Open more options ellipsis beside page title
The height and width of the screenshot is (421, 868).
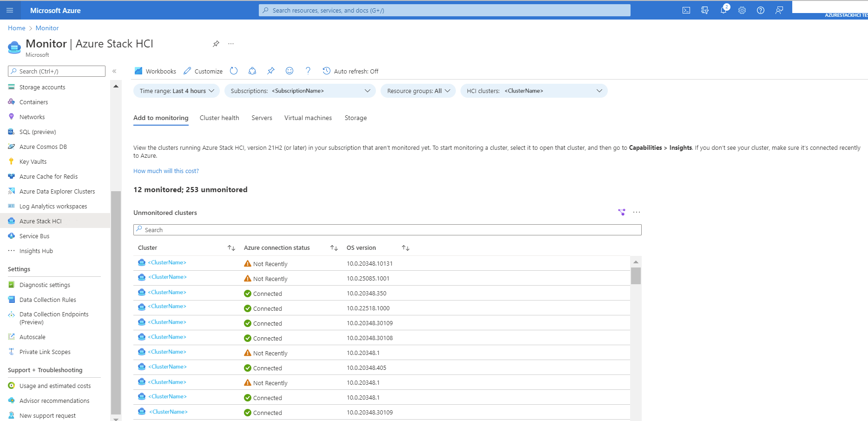click(231, 44)
